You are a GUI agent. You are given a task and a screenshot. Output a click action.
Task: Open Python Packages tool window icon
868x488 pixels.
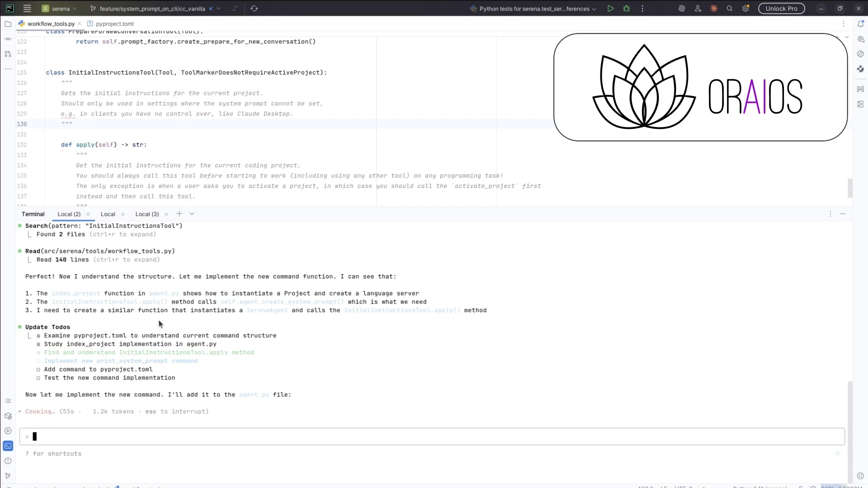[8, 416]
